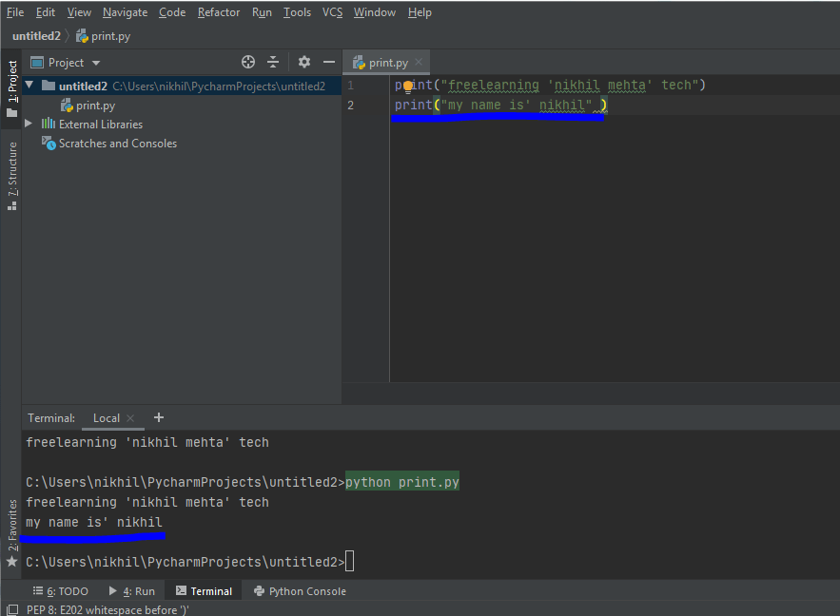
Task: Open the 4: Run tool window
Action: 132,591
